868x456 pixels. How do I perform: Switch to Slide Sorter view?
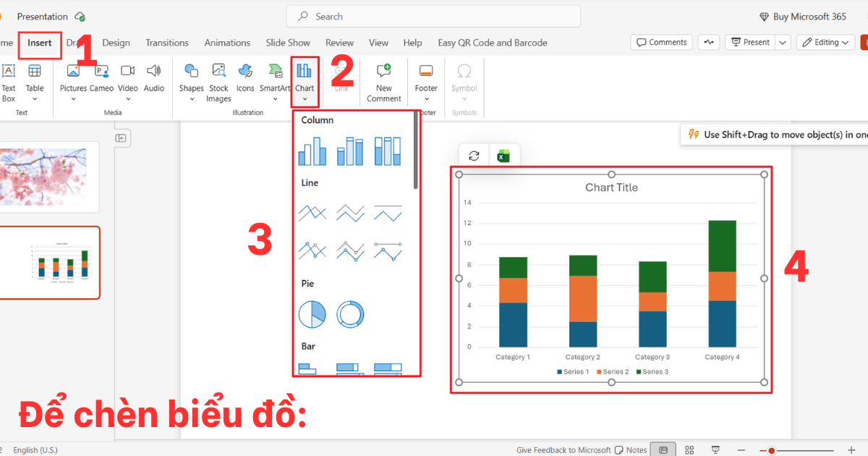[x=689, y=450]
